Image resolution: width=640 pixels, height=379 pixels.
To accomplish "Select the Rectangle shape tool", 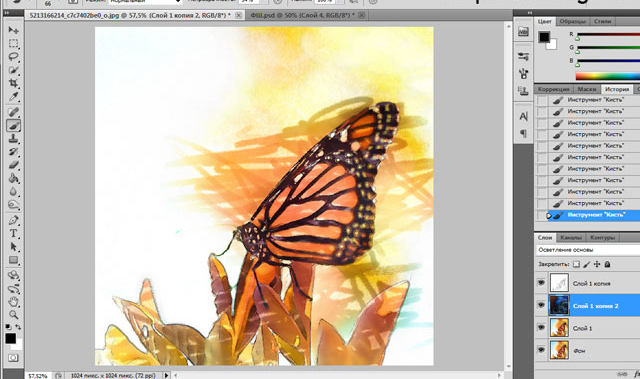I will click(13, 260).
